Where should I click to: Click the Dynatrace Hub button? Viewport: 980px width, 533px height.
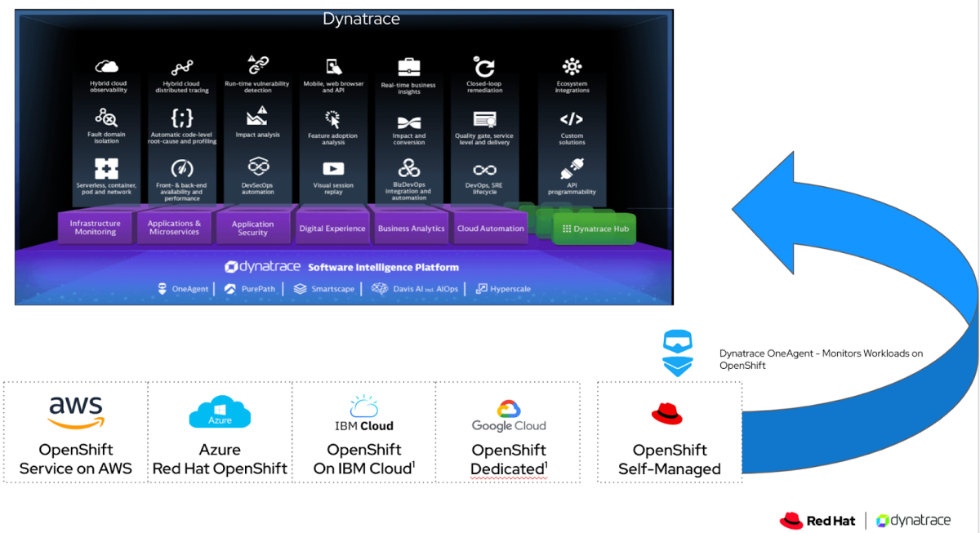pyautogui.click(x=597, y=228)
